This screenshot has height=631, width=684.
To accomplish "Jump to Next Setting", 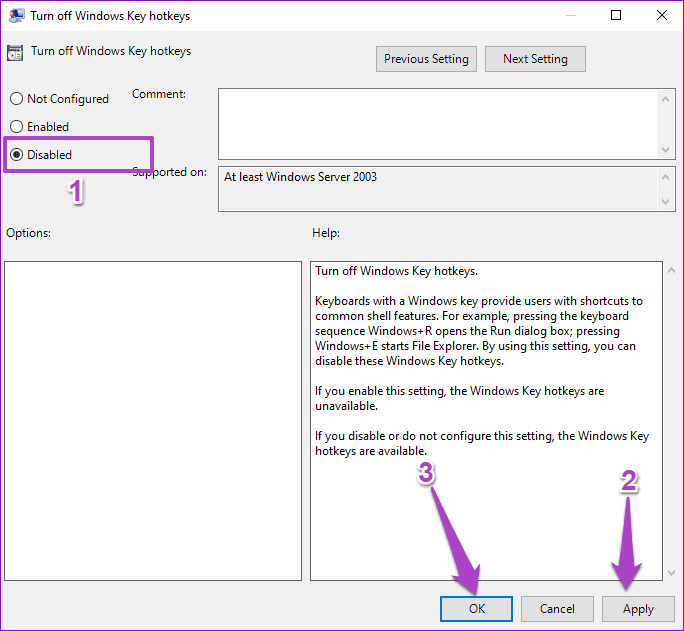I will [535, 59].
